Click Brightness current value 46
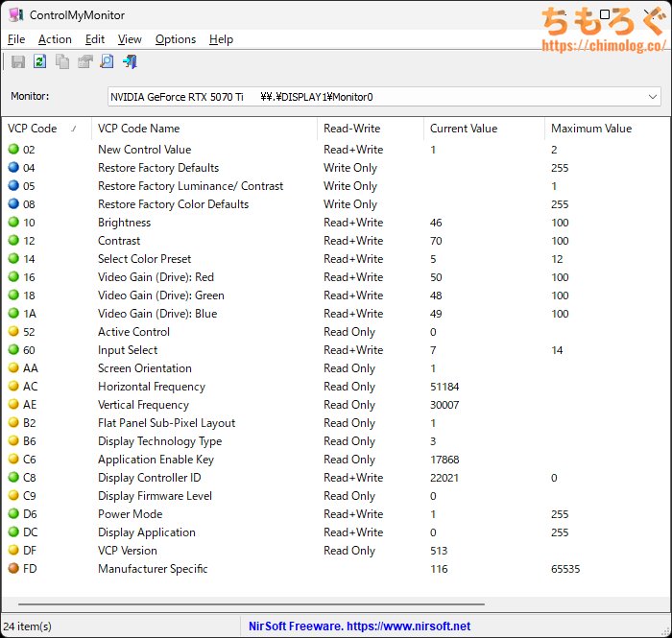Screen dimensions: 672x638 click(436, 223)
